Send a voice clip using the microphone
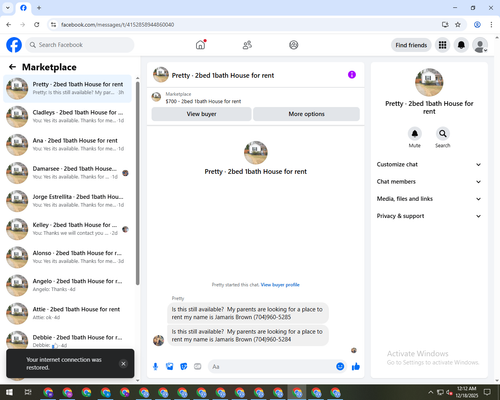The height and width of the screenshot is (400, 500). [x=155, y=367]
